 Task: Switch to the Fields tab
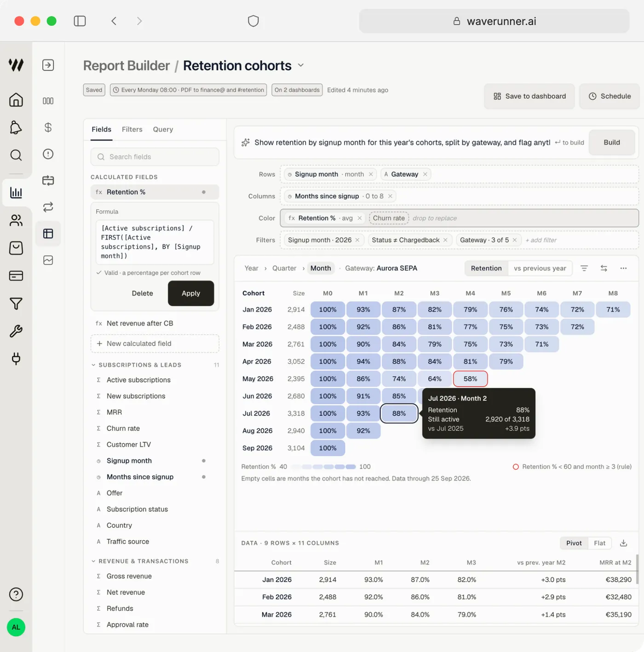[101, 129]
